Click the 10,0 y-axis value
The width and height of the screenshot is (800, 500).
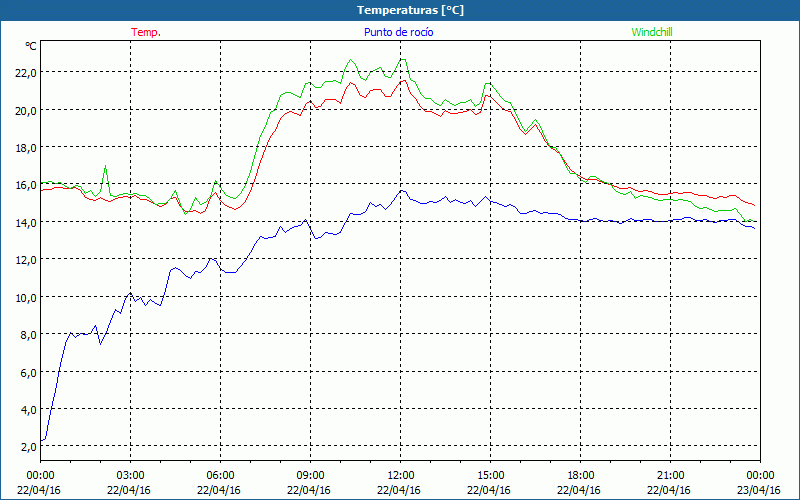(26, 297)
